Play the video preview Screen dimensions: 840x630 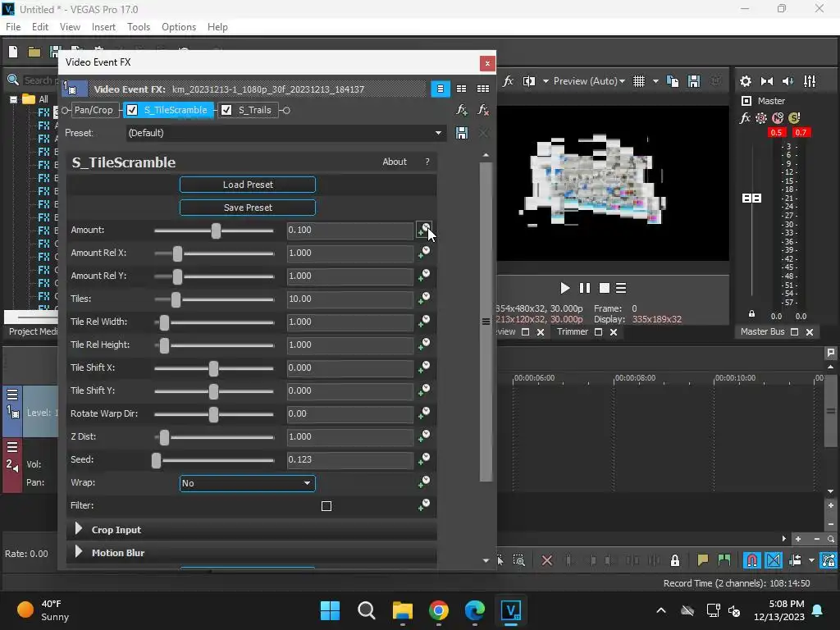coord(564,288)
